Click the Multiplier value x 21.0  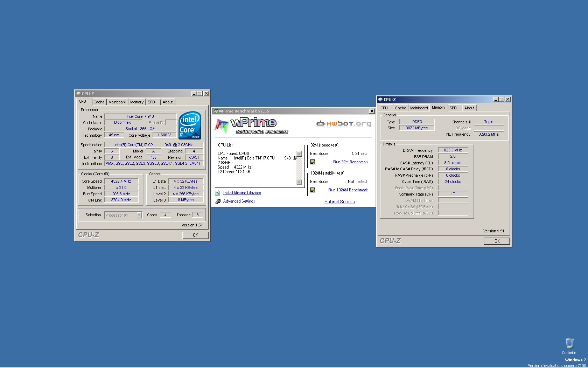pos(121,188)
